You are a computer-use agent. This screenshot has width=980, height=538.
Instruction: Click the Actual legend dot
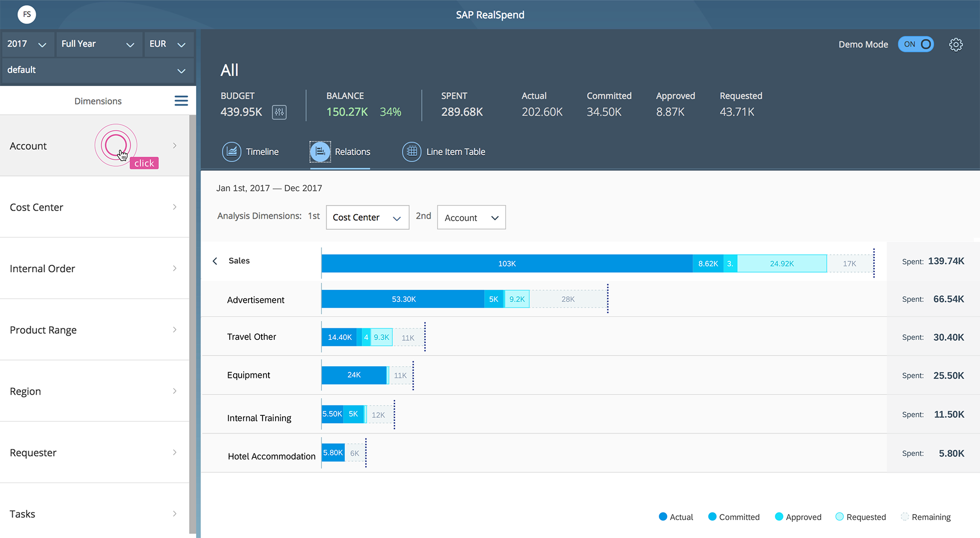coord(663,516)
